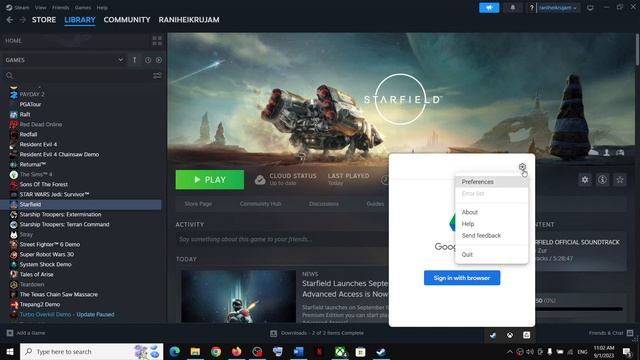Open the Starfield news thumbnail
The height and width of the screenshot is (360, 640).
pyautogui.click(x=238, y=296)
